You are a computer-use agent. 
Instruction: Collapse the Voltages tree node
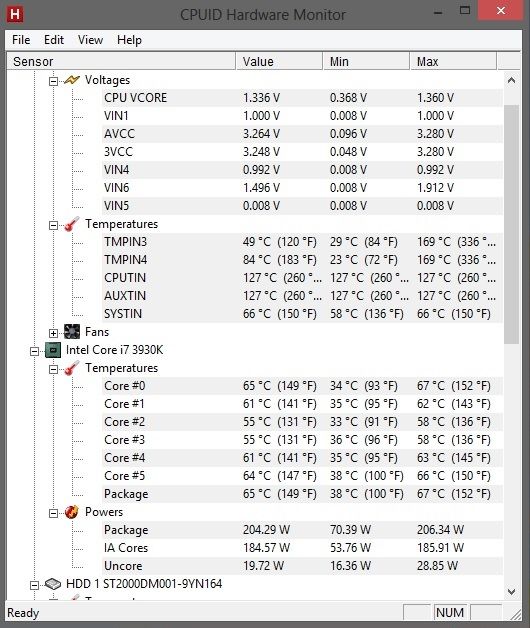(x=53, y=81)
